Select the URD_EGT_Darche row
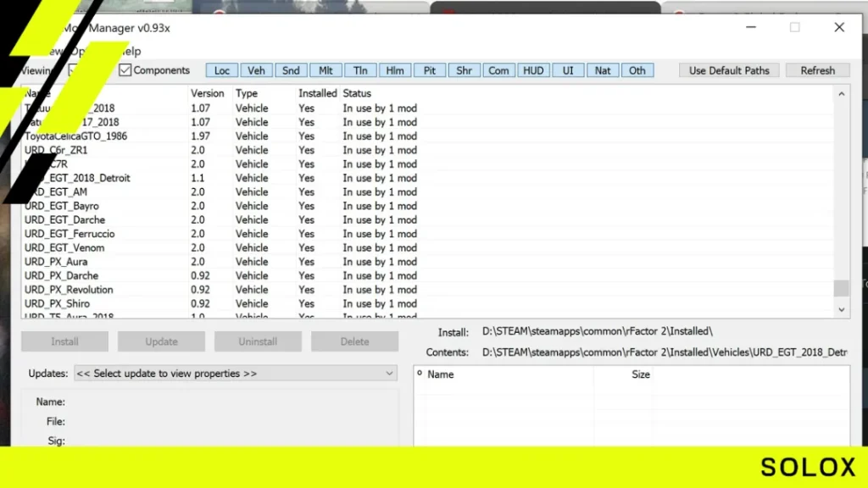Screen dimensions: 868x488 click(x=427, y=219)
